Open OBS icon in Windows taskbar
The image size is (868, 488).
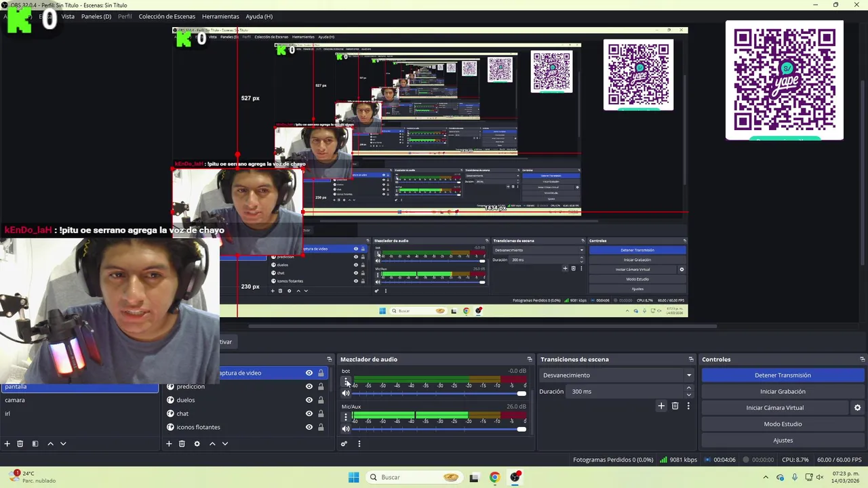pos(515,477)
